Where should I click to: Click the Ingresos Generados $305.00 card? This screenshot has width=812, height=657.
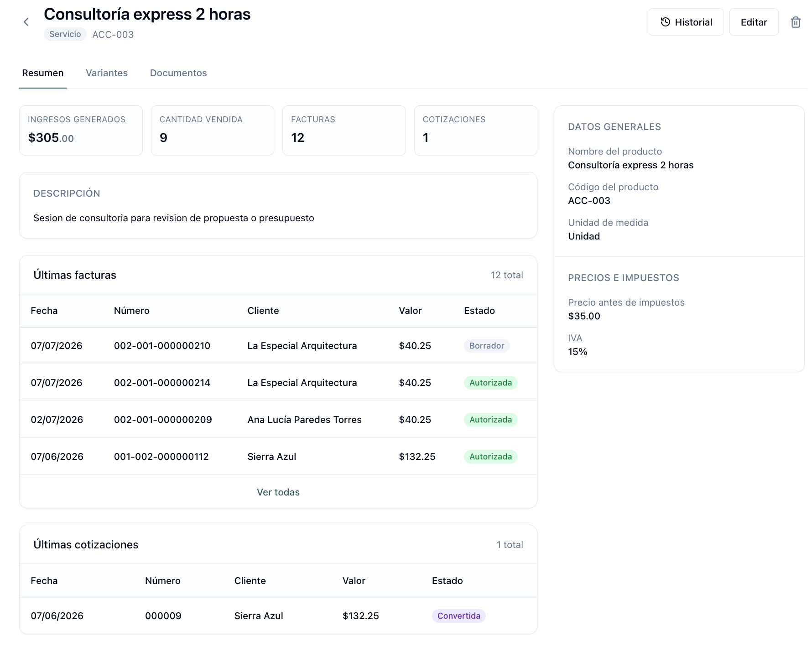pyautogui.click(x=81, y=130)
